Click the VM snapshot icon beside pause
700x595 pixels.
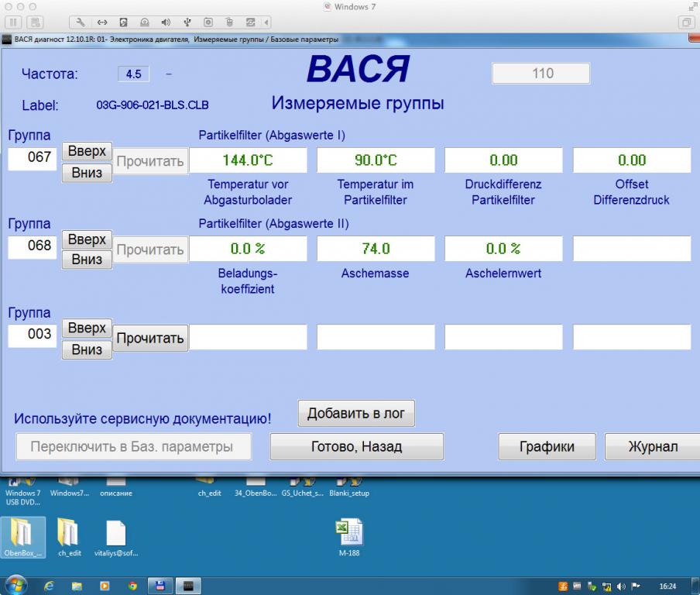(35, 22)
